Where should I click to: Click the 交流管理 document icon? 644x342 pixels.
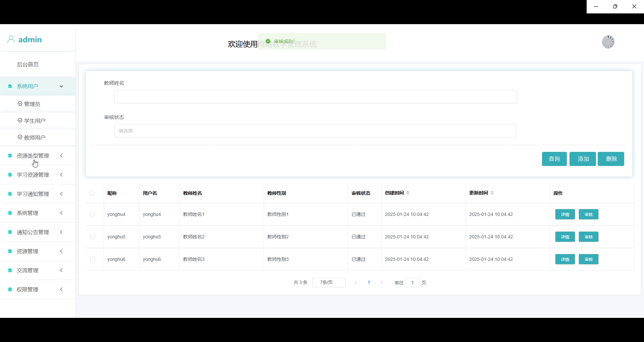10,271
